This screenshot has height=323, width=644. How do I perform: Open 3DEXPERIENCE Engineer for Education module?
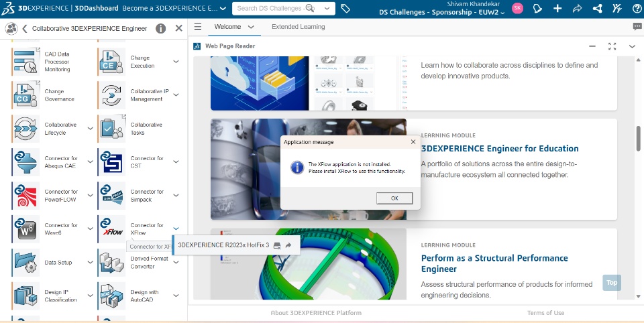coord(500,149)
